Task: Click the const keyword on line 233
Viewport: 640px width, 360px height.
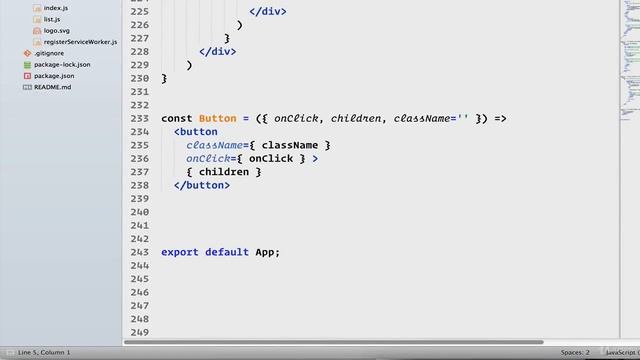Action: (x=176, y=118)
